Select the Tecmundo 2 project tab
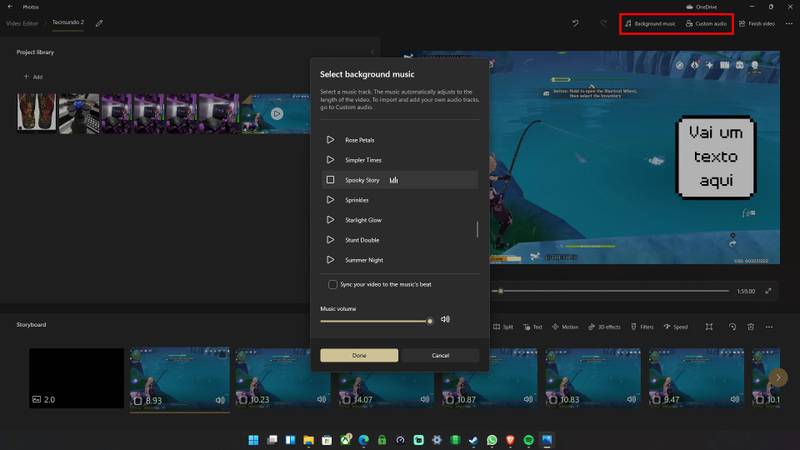The image size is (800, 450). tap(68, 22)
